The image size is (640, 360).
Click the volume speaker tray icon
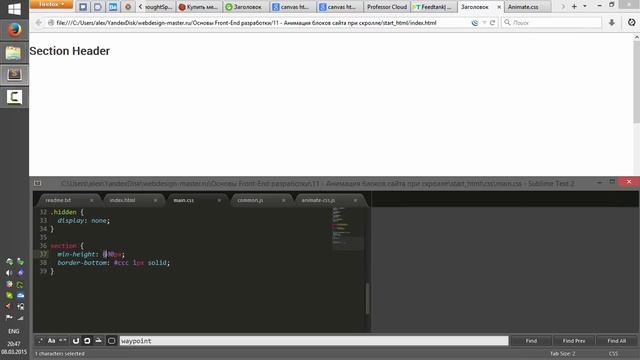coord(9,273)
